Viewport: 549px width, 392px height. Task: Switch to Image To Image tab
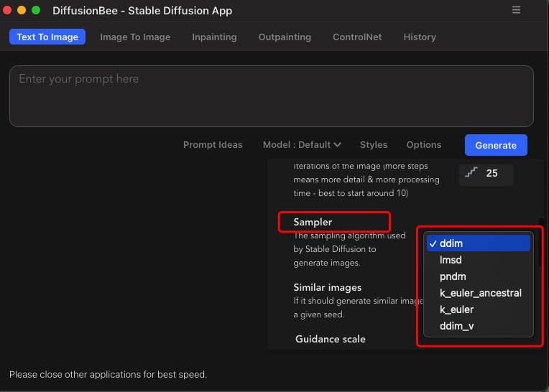(135, 37)
